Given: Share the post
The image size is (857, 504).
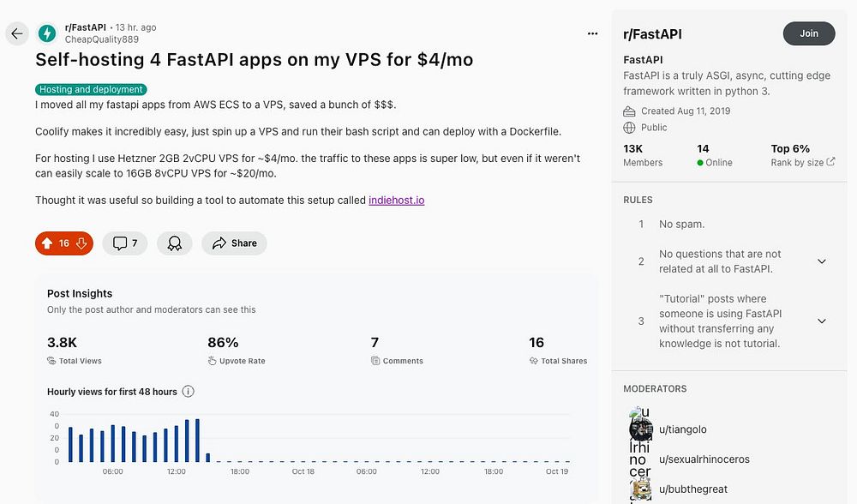Looking at the screenshot, I should pyautogui.click(x=235, y=243).
